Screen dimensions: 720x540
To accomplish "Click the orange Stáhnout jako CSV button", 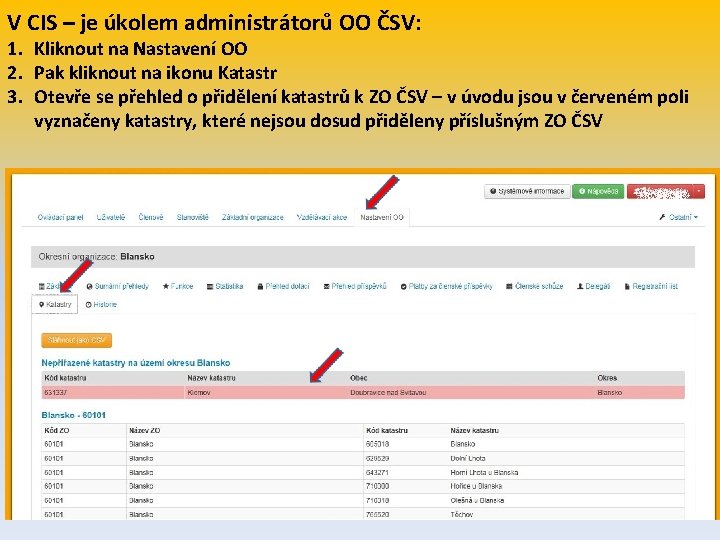I will pos(76,340).
